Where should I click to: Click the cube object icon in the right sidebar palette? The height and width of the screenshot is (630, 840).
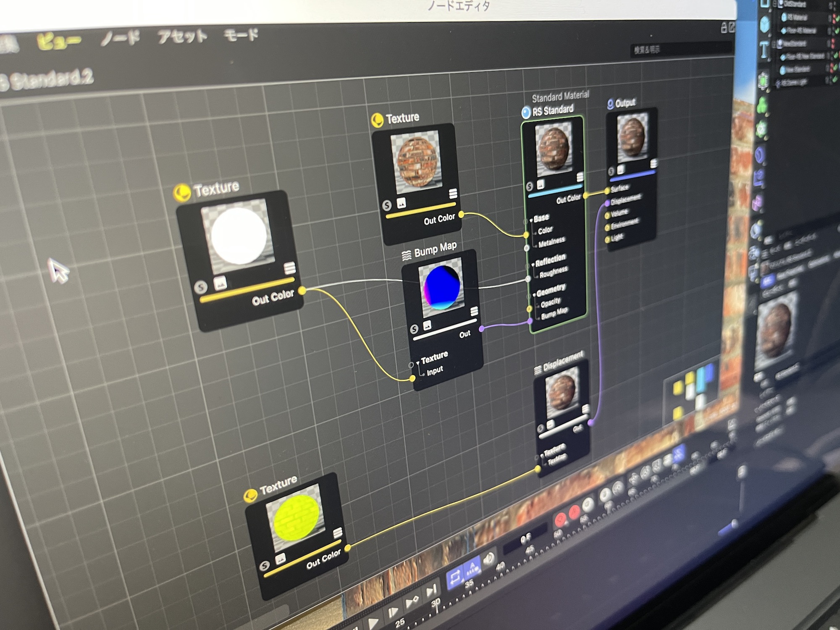(x=764, y=24)
